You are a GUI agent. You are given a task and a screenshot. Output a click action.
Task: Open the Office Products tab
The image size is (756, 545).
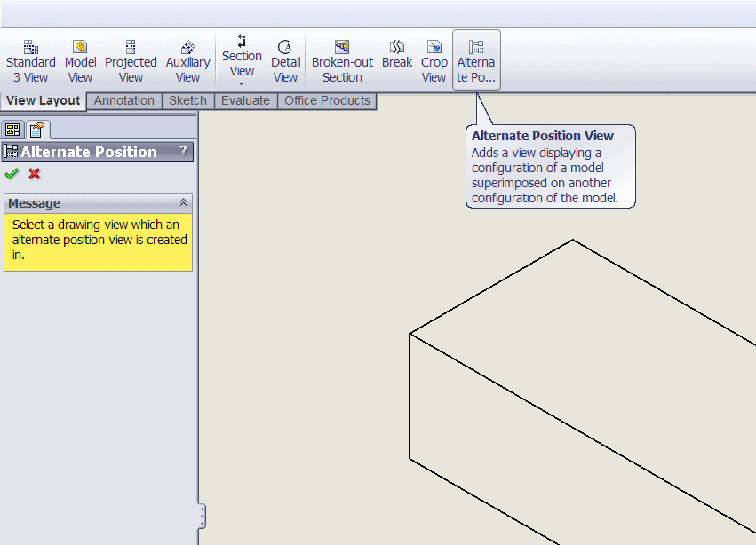click(327, 101)
